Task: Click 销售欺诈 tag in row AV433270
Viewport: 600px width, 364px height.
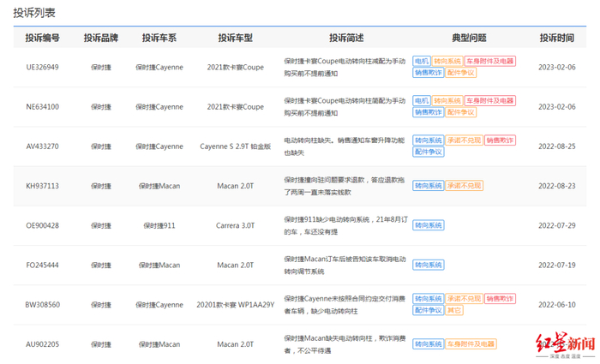Action: [x=500, y=140]
